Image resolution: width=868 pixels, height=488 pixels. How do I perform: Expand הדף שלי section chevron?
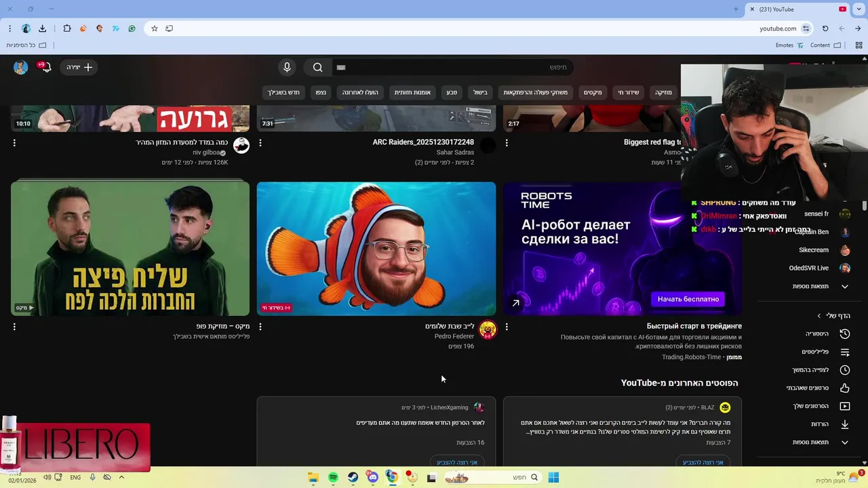coord(819,316)
